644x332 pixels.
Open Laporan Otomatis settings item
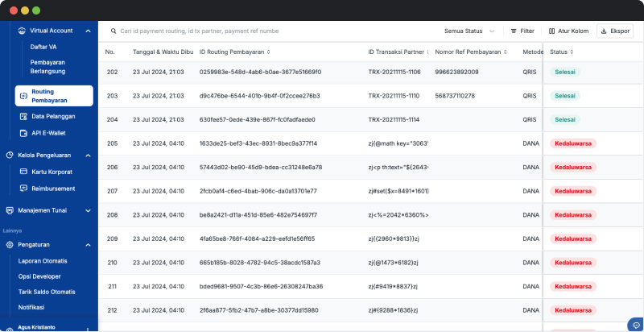coord(43,261)
